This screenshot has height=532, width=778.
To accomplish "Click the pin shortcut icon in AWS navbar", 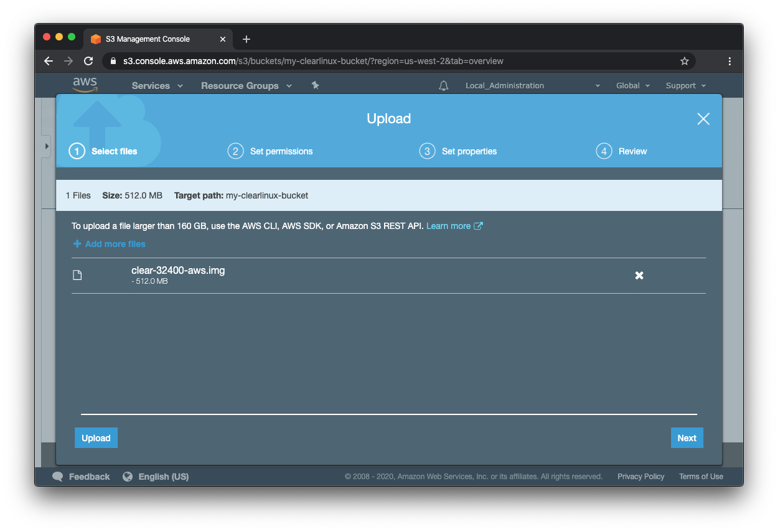I will pos(315,85).
